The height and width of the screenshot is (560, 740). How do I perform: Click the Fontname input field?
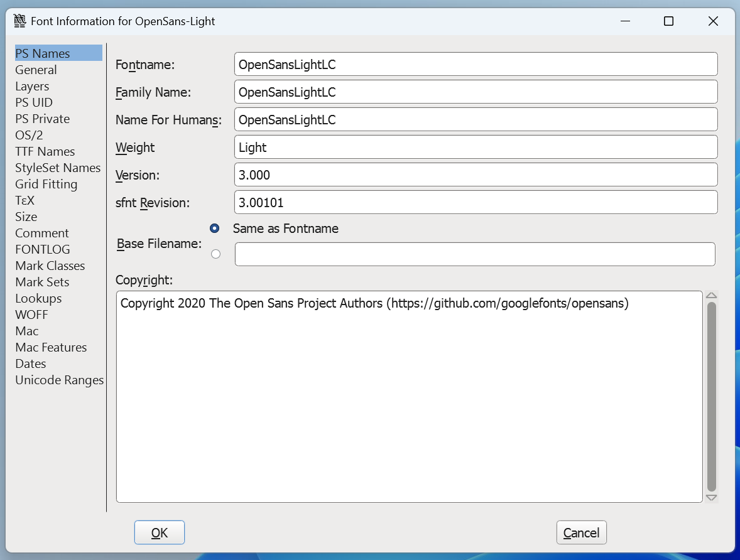pos(475,64)
